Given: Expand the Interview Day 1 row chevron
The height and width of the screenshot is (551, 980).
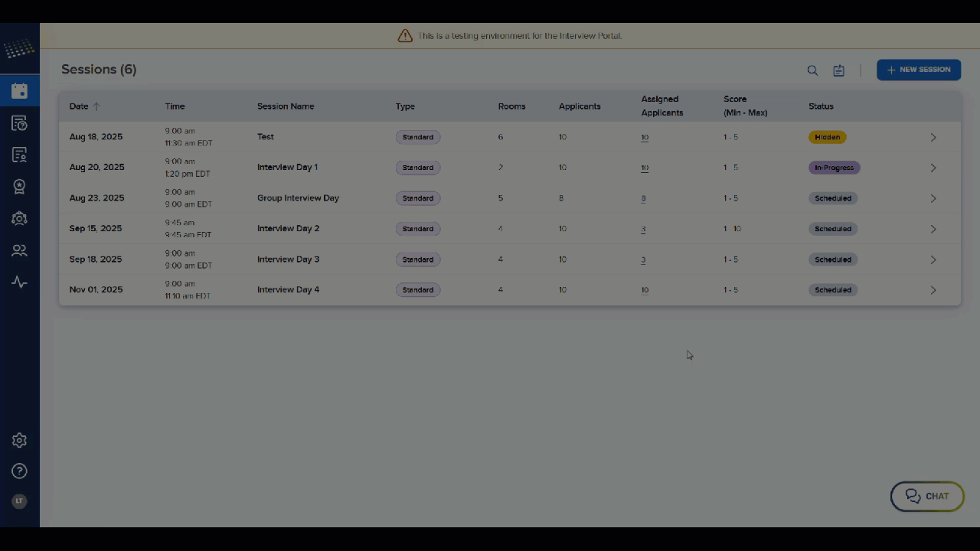Looking at the screenshot, I should pos(933,168).
